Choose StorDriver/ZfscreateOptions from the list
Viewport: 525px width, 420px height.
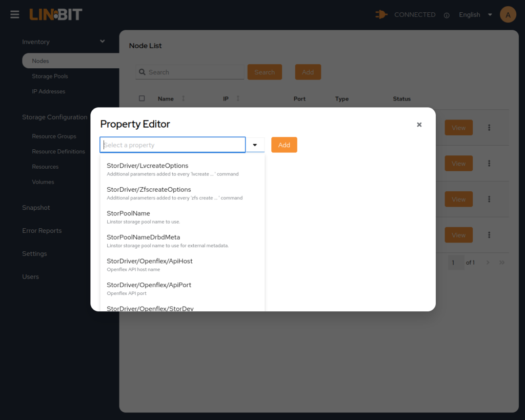pos(183,193)
